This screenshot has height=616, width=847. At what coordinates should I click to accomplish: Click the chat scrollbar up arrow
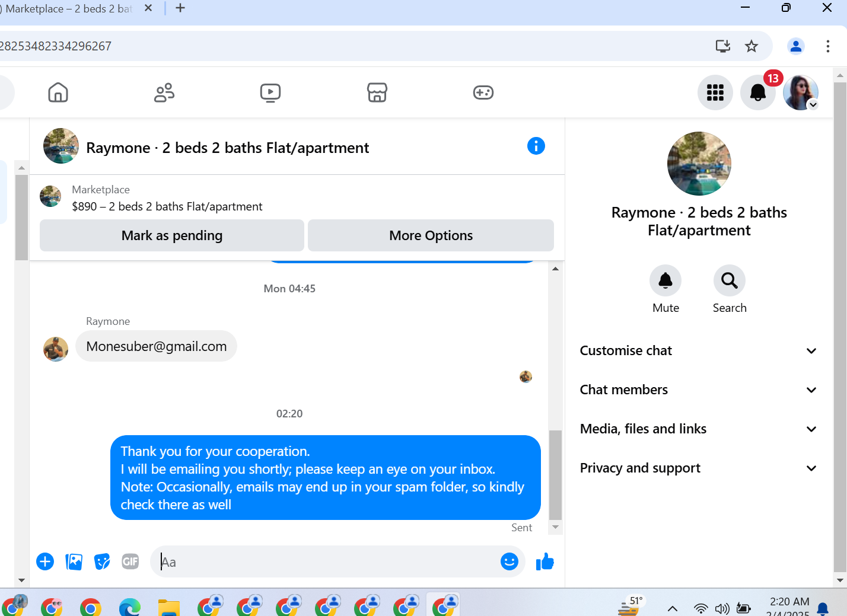[555, 269]
